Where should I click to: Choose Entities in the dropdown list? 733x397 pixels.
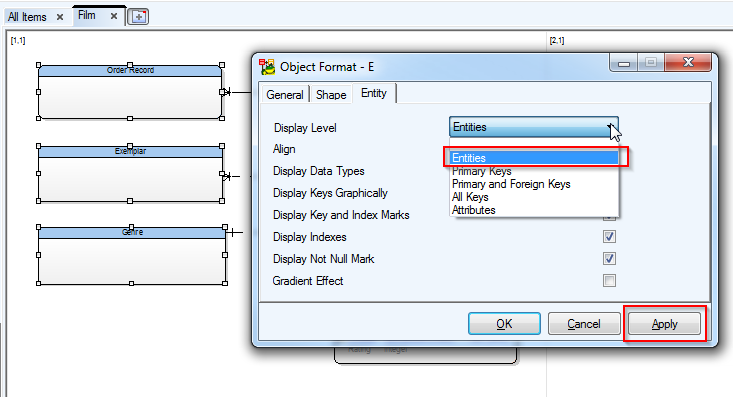pyautogui.click(x=534, y=158)
